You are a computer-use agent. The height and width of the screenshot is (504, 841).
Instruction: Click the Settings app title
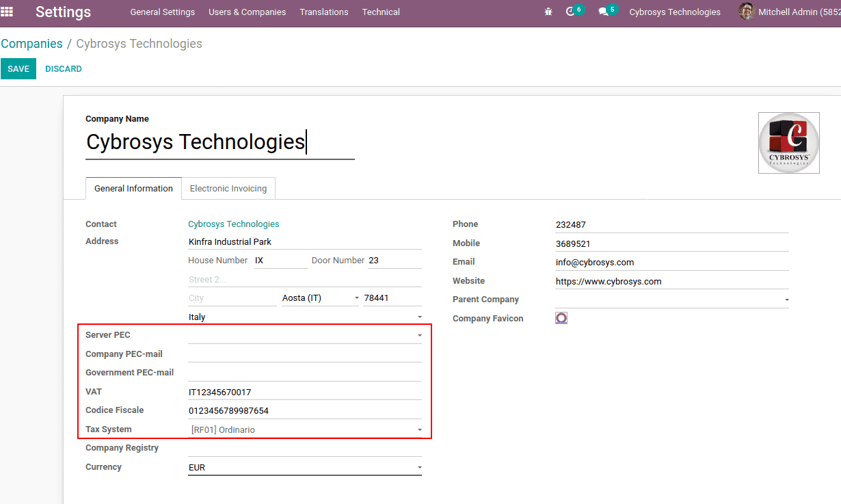point(63,12)
